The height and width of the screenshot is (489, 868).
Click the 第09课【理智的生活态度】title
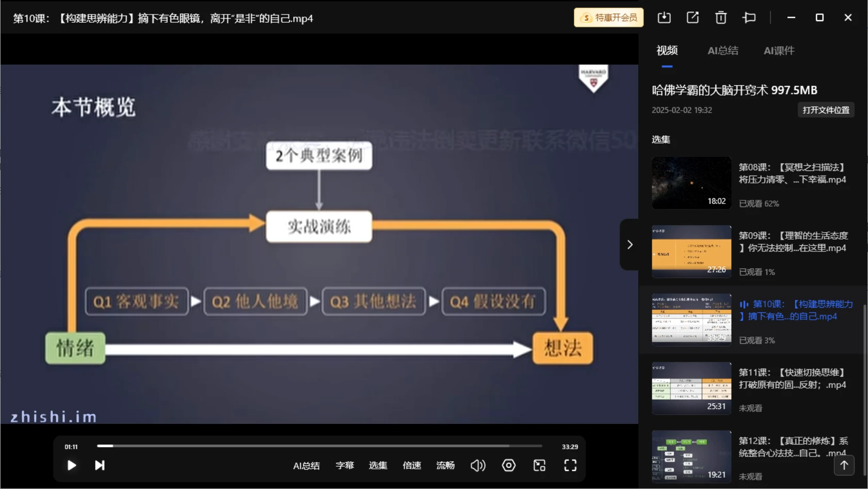click(793, 242)
